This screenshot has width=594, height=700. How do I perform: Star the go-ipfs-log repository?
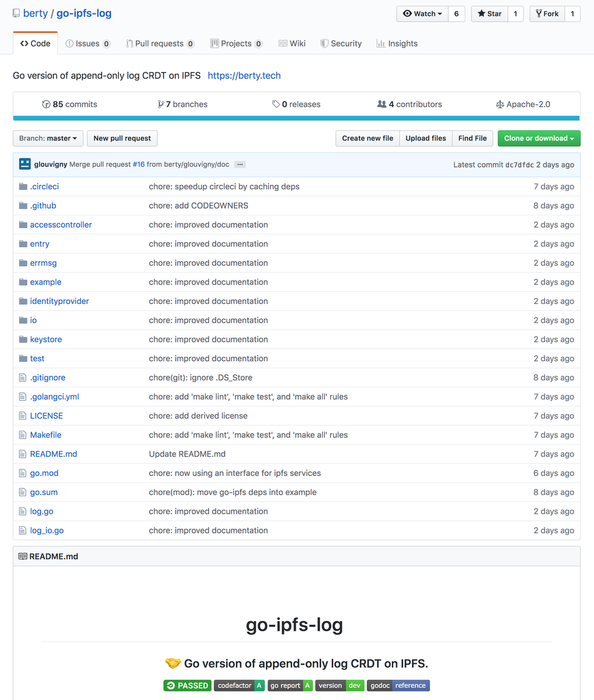tap(489, 14)
